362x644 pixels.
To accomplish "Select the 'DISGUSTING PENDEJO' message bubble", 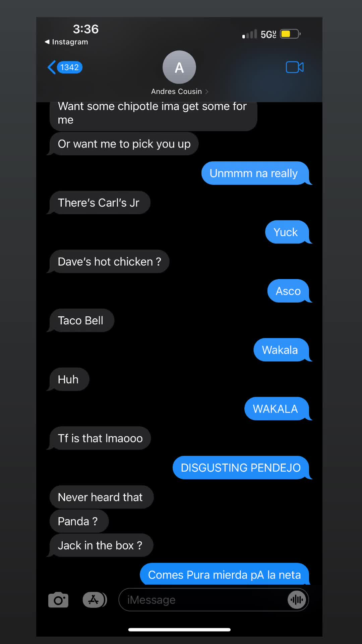I will tap(241, 468).
